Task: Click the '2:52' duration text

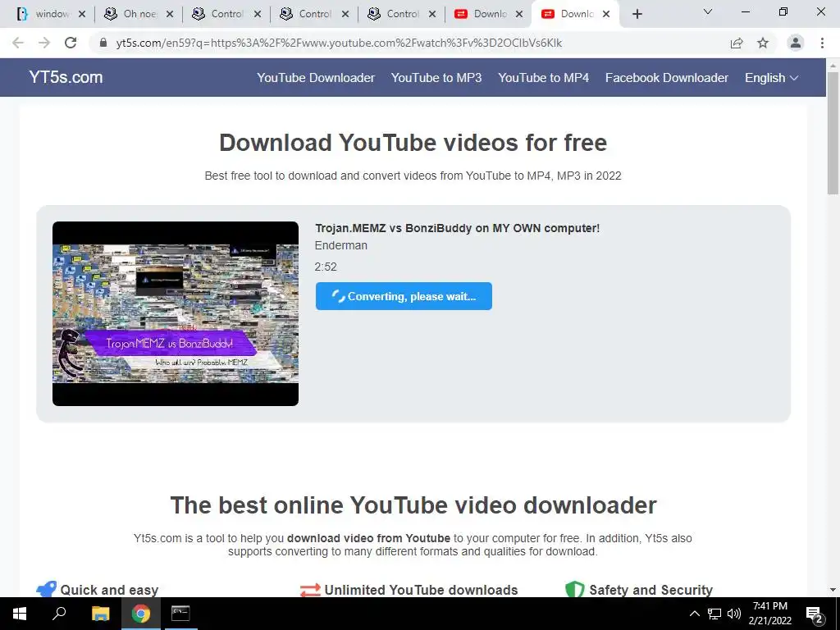Action: (x=325, y=267)
